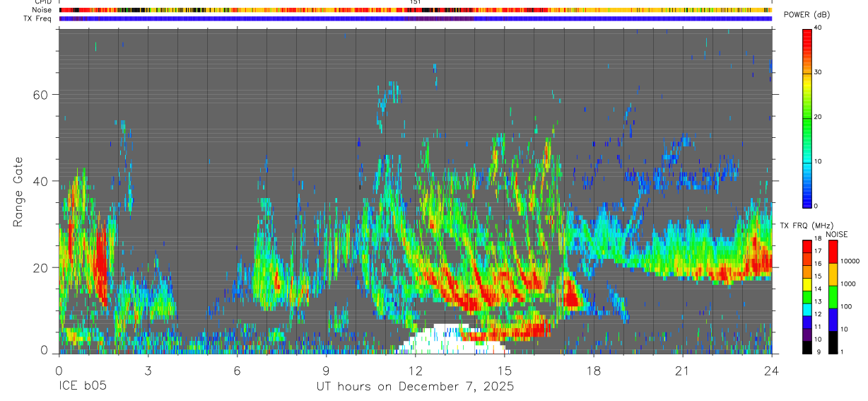This screenshot has height=401, width=868.
Task: Click the 'TX Freq' row label at top left
Action: tap(37, 18)
